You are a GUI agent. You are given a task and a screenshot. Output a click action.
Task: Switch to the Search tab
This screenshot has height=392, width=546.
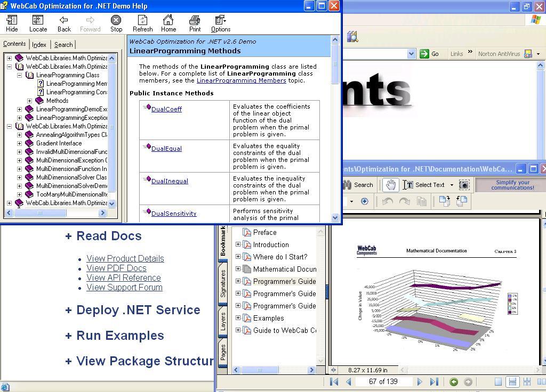pyautogui.click(x=63, y=45)
